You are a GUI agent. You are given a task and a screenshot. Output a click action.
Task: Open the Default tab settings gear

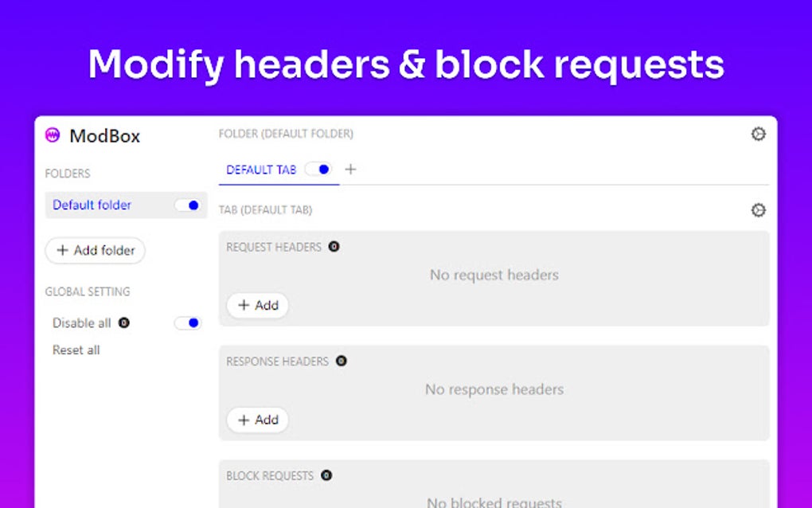point(758,210)
